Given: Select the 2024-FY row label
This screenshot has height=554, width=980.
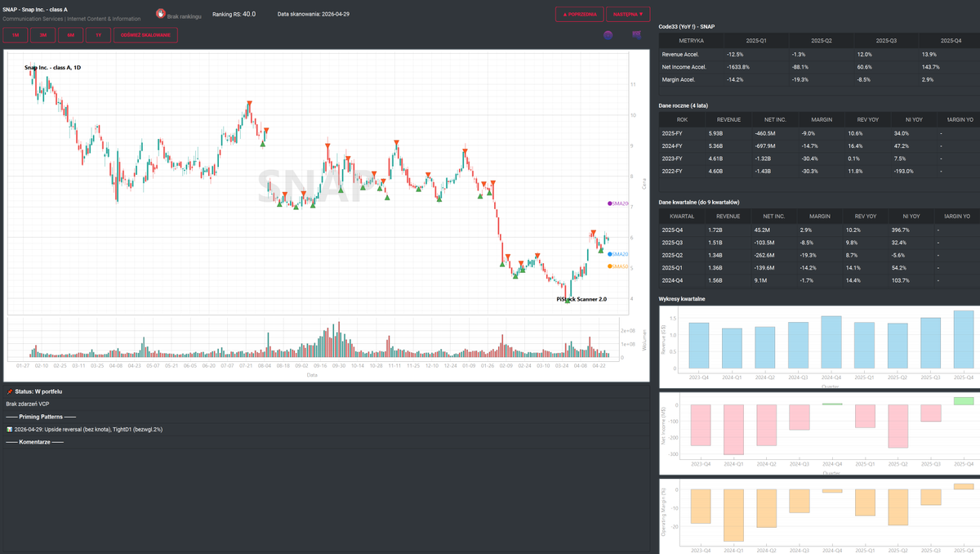Looking at the screenshot, I should (671, 146).
